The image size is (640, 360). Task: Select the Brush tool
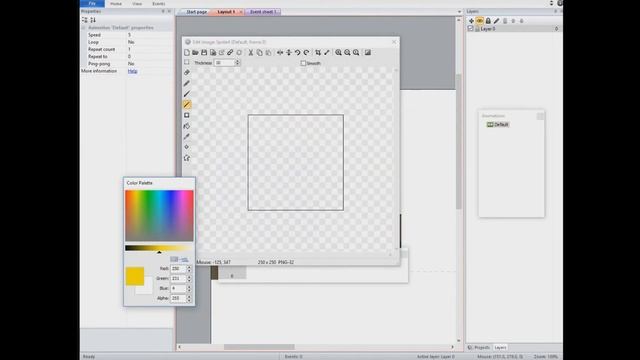[x=187, y=94]
